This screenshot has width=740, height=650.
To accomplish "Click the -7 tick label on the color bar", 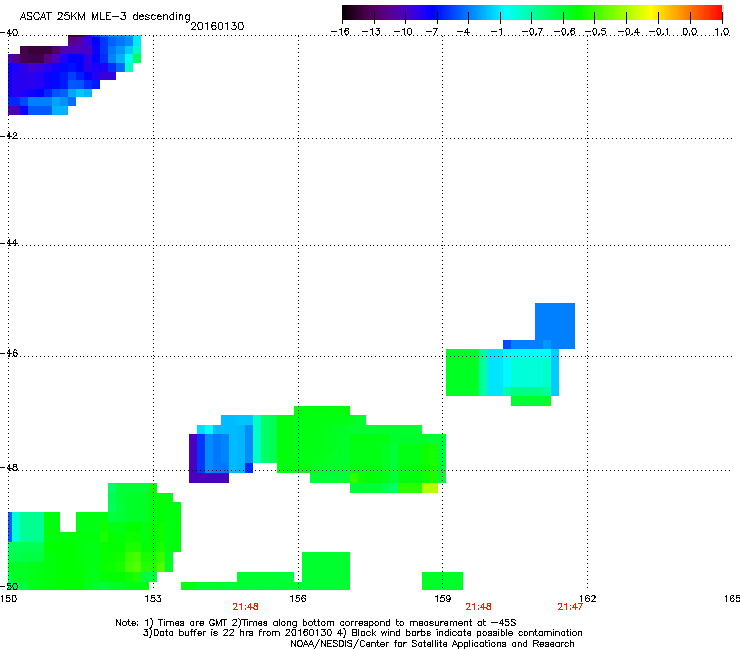I will [x=432, y=32].
